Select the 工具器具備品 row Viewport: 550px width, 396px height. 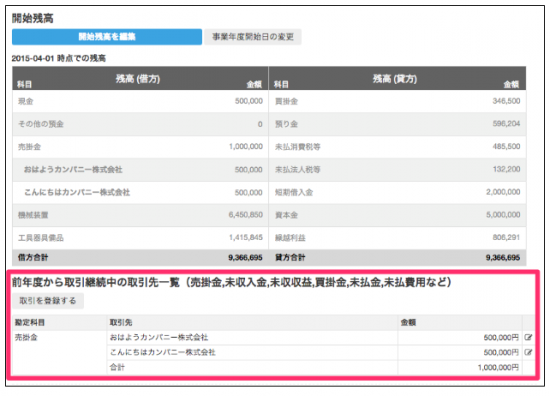tap(140, 238)
